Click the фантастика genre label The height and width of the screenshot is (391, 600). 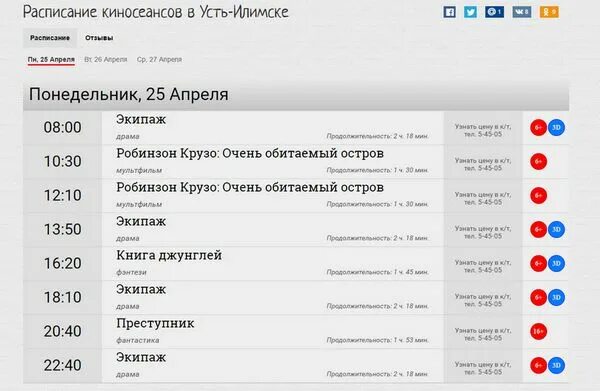tap(138, 340)
